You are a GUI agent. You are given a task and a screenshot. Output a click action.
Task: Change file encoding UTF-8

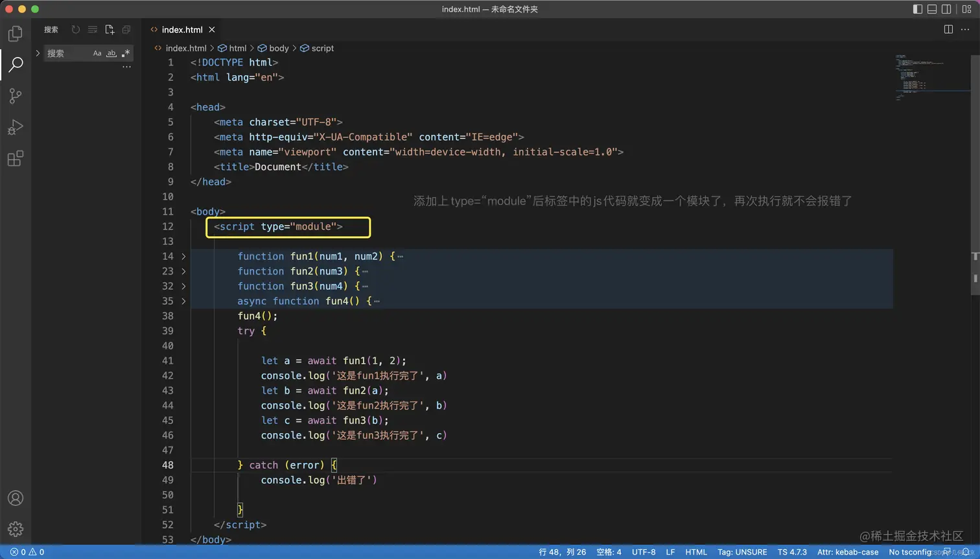click(x=644, y=552)
